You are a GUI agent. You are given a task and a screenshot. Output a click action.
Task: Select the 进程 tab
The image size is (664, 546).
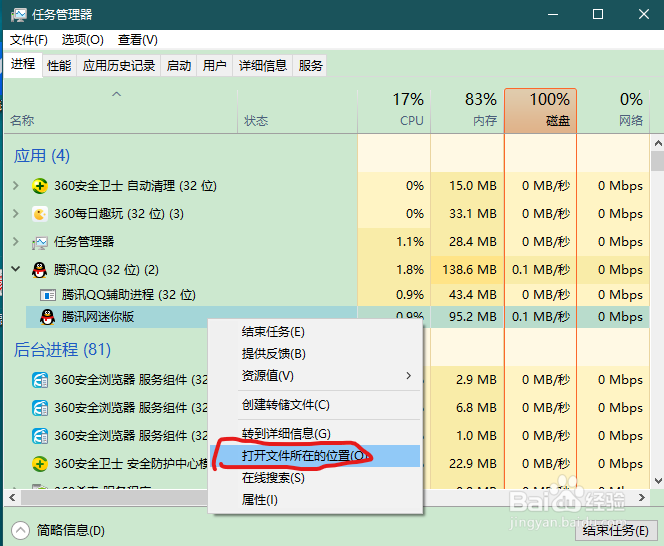click(23, 65)
